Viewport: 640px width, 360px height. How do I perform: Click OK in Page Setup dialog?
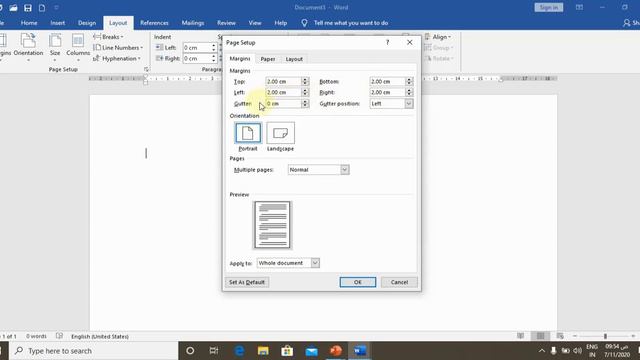(358, 282)
